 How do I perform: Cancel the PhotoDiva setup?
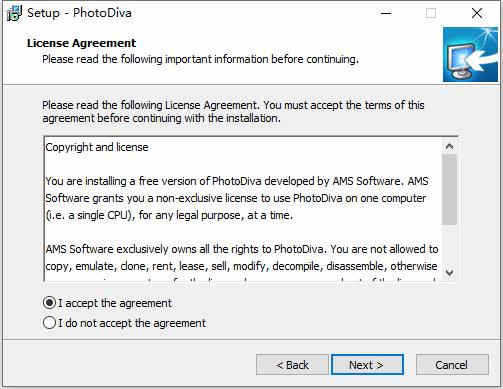tap(452, 365)
